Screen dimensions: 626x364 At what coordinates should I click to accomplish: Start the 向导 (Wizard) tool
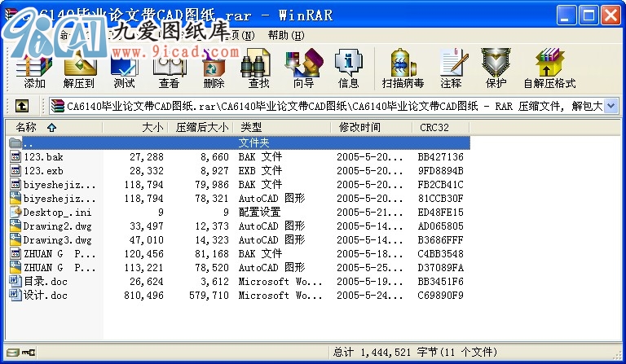point(303,68)
